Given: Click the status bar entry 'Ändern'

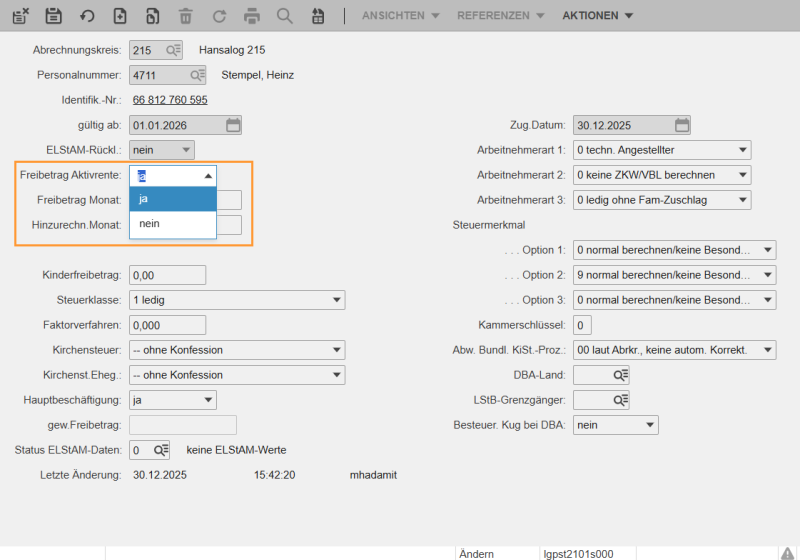Looking at the screenshot, I should click(x=477, y=554).
